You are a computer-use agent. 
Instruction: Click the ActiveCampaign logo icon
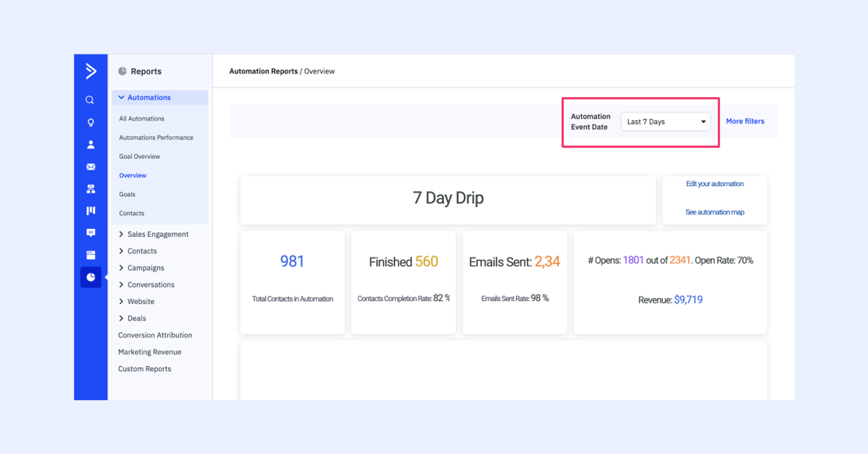pos(91,71)
